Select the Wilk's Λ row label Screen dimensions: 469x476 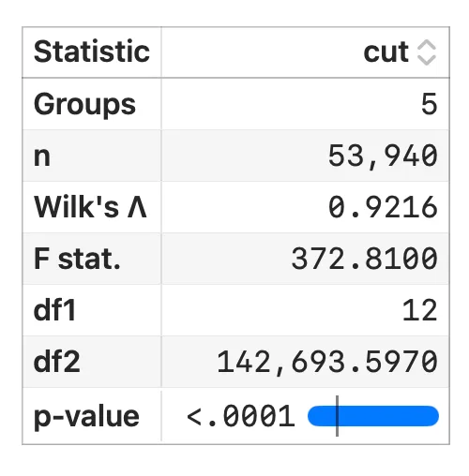pos(90,207)
